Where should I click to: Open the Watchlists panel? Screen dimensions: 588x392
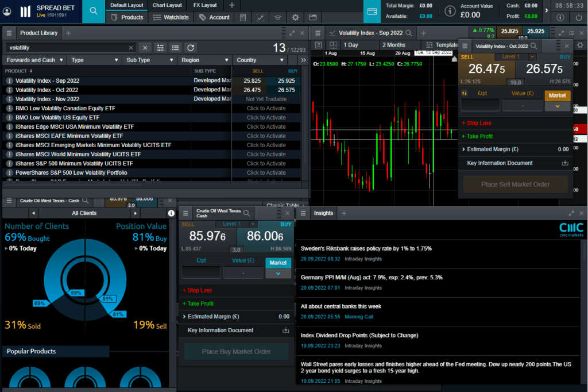tap(178, 17)
